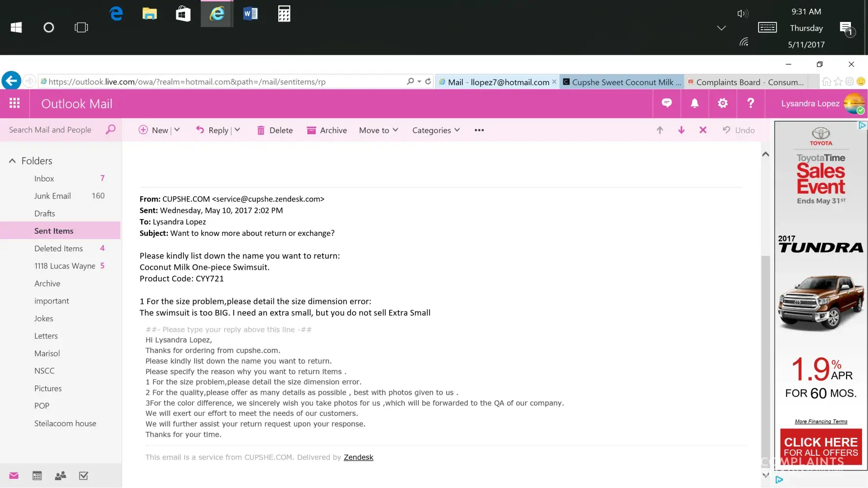This screenshot has height=488, width=868.
Task: Switch to the Complaints Board tab
Action: [x=745, y=82]
